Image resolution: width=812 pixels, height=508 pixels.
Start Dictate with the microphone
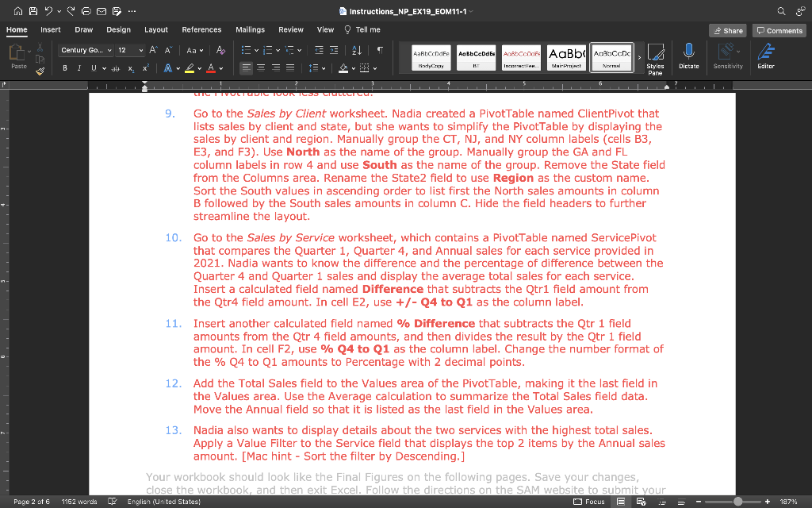tap(689, 56)
